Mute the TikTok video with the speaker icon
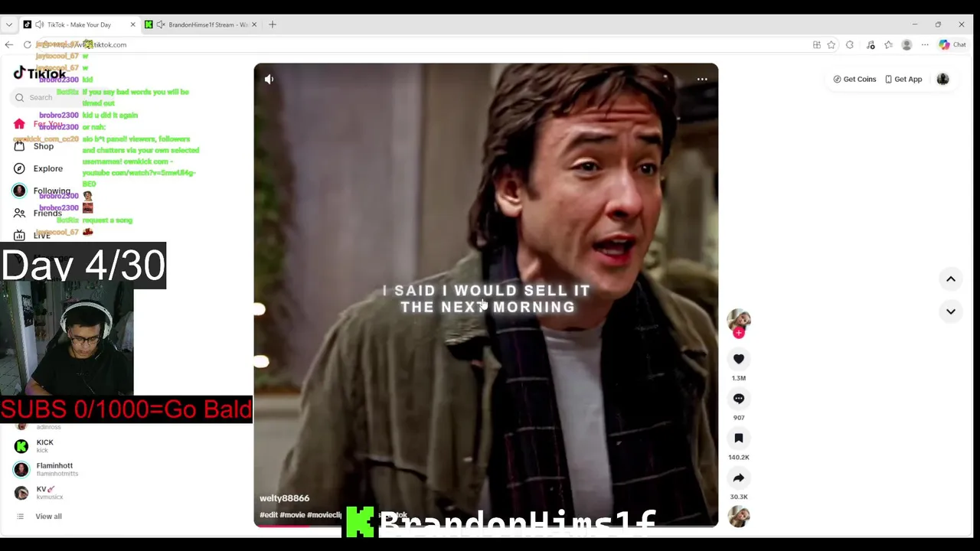Image resolution: width=980 pixels, height=551 pixels. (x=269, y=79)
